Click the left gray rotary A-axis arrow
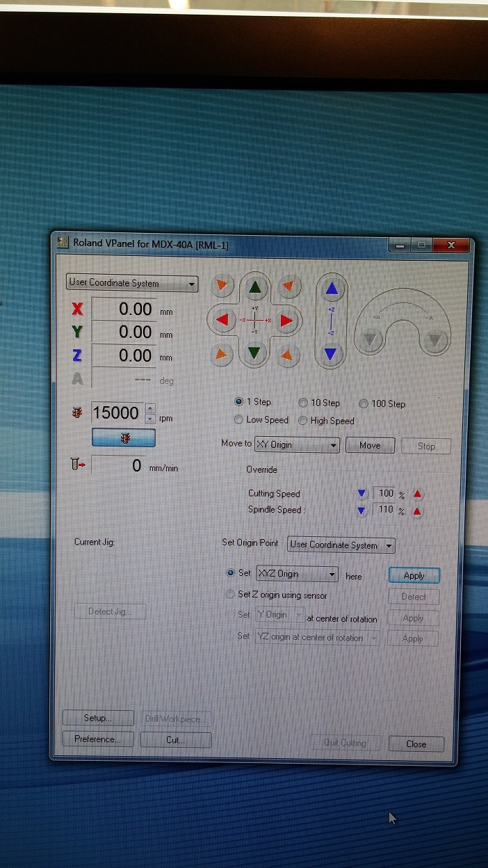This screenshot has width=488, height=868. [x=371, y=340]
